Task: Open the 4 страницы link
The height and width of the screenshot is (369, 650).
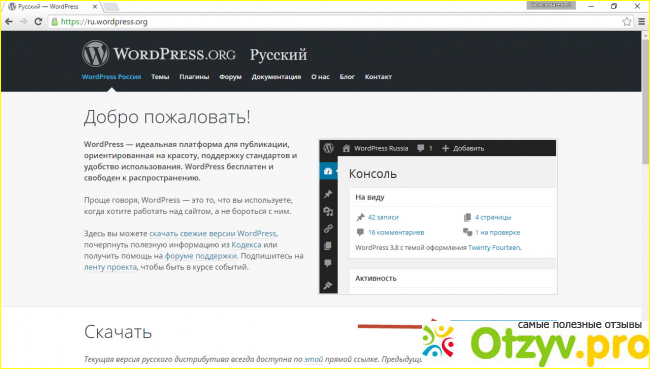Action: [x=493, y=217]
